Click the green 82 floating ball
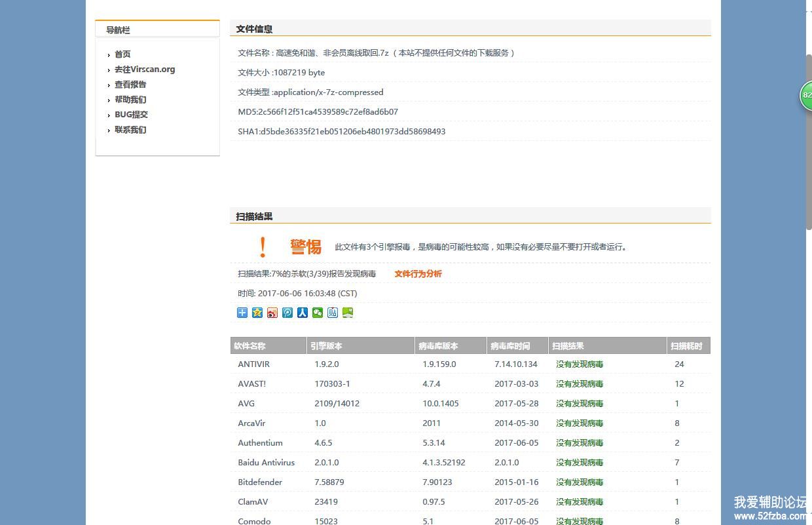 click(x=806, y=96)
